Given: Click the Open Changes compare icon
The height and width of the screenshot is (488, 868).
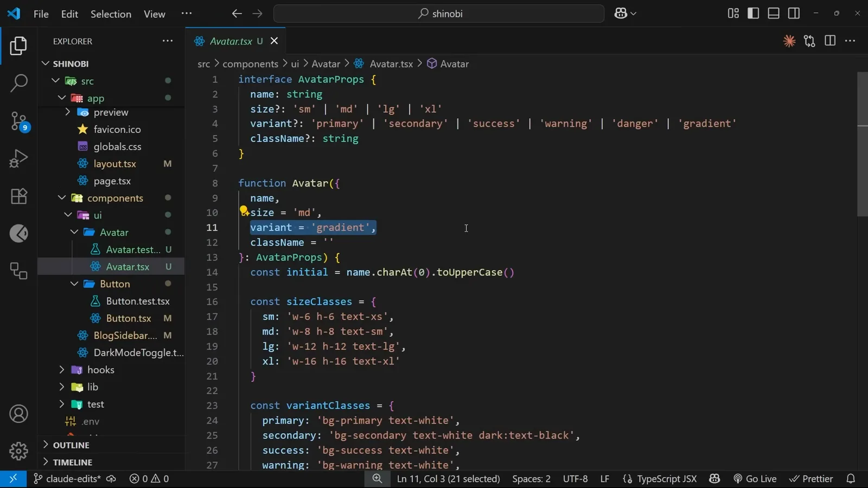Looking at the screenshot, I should (x=809, y=41).
